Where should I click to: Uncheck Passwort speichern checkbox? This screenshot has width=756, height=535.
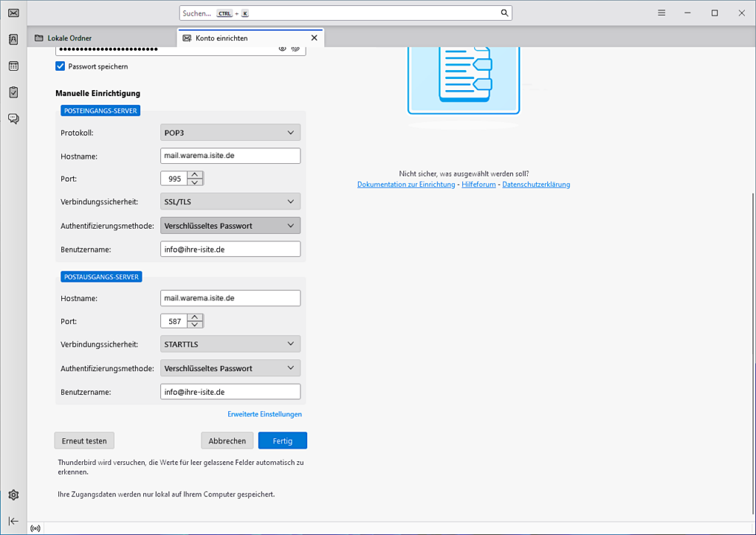61,66
